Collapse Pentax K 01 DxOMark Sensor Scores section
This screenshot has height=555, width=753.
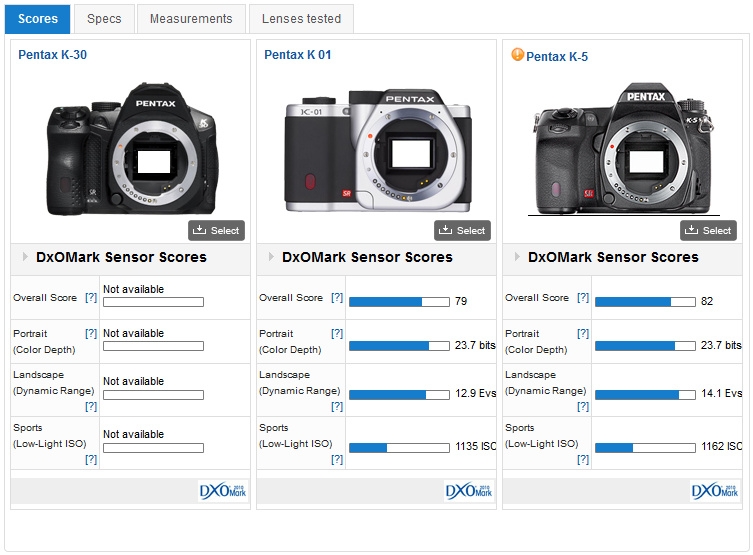pos(271,257)
